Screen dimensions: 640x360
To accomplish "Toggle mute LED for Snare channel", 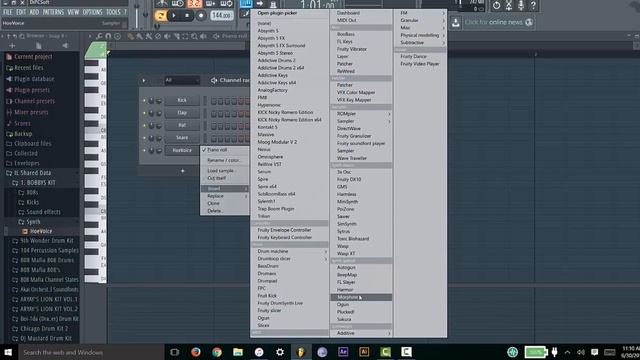I will [x=144, y=138].
